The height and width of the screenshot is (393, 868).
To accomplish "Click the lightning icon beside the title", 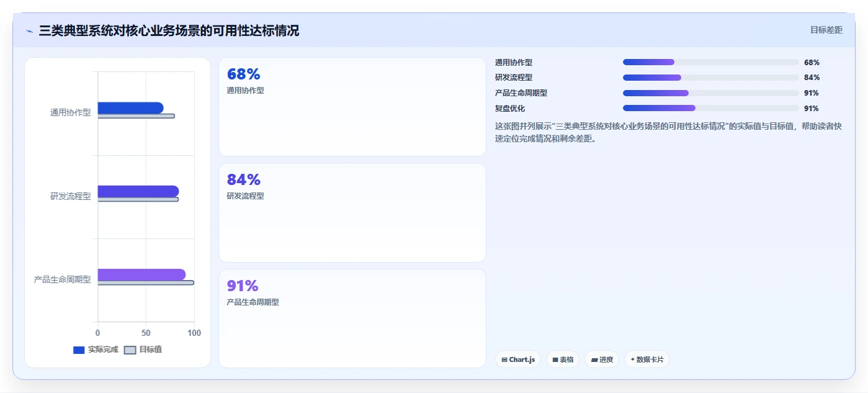I will [x=29, y=31].
